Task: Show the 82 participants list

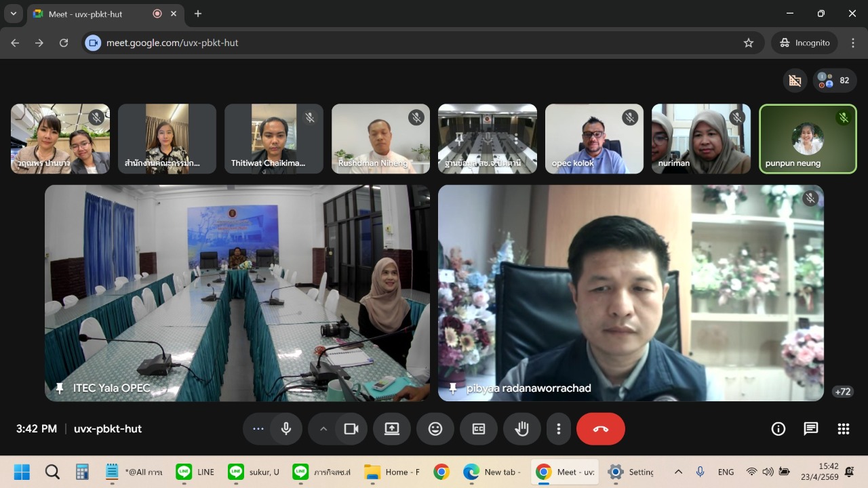Action: (x=834, y=81)
